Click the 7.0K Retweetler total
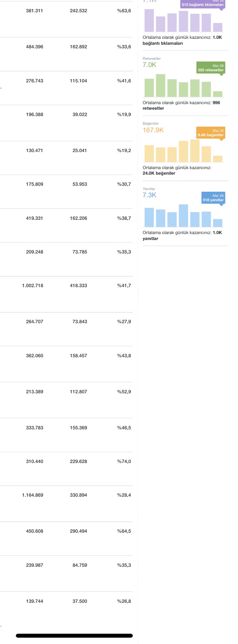 click(x=149, y=65)
